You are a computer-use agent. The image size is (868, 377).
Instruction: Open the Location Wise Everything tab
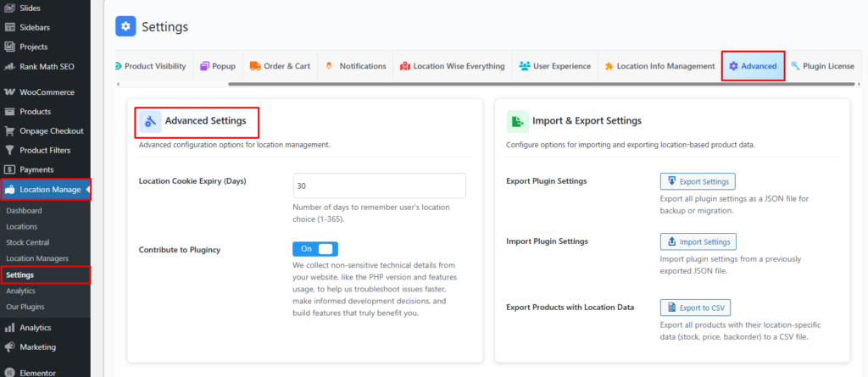(x=453, y=66)
